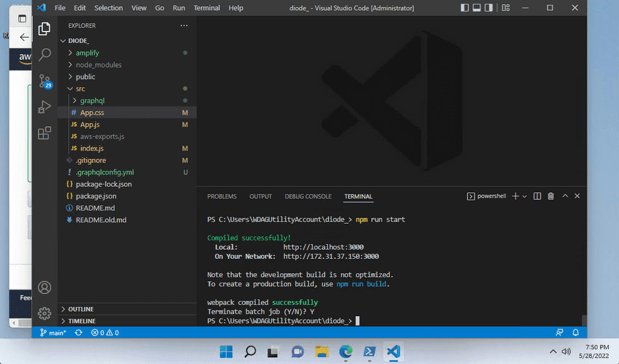Expand the public folder
Viewport: 619px width, 364px height.
pyautogui.click(x=127, y=76)
